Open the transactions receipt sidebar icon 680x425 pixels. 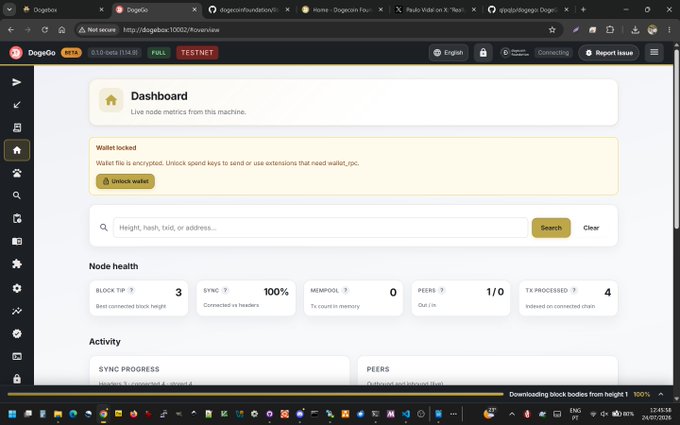pyautogui.click(x=16, y=128)
